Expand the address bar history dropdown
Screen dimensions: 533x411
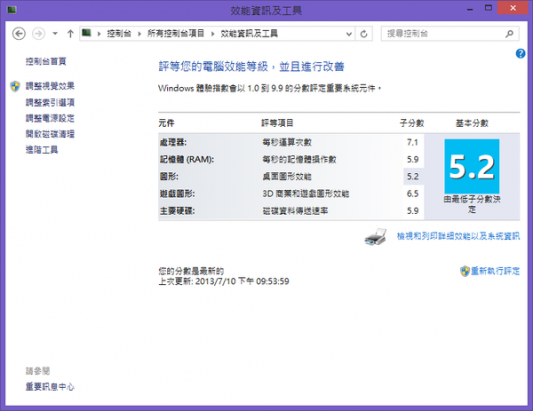(x=349, y=34)
